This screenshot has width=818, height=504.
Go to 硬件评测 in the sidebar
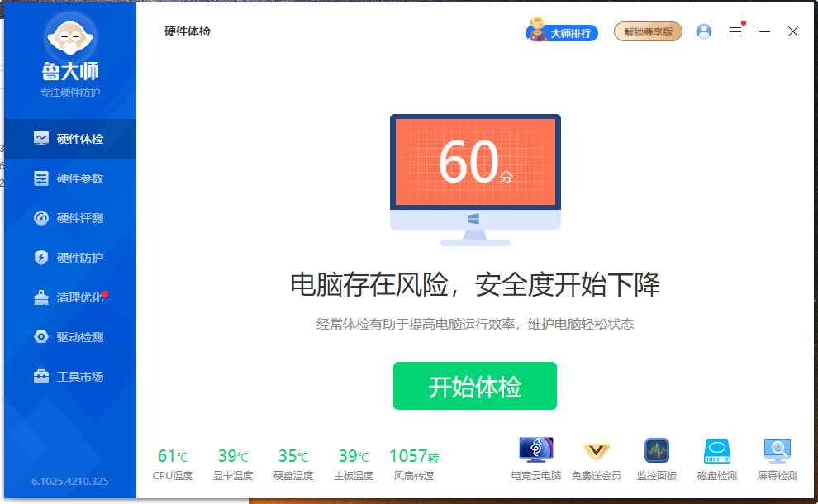[x=70, y=218]
